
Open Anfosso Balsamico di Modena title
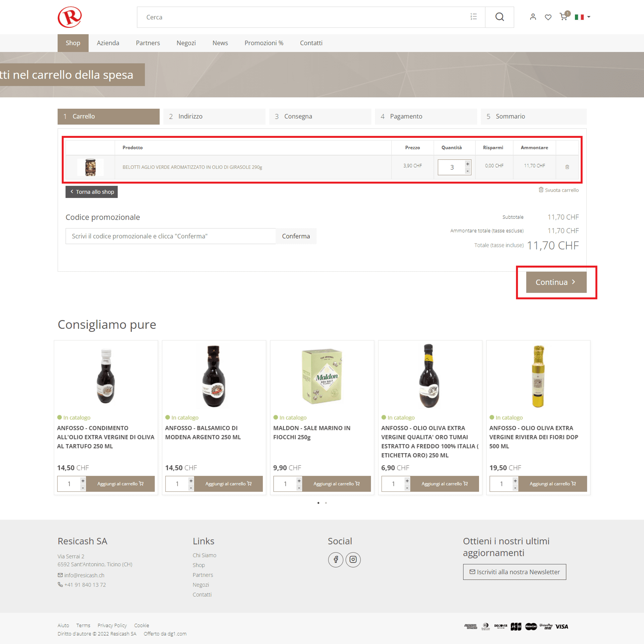coord(203,433)
